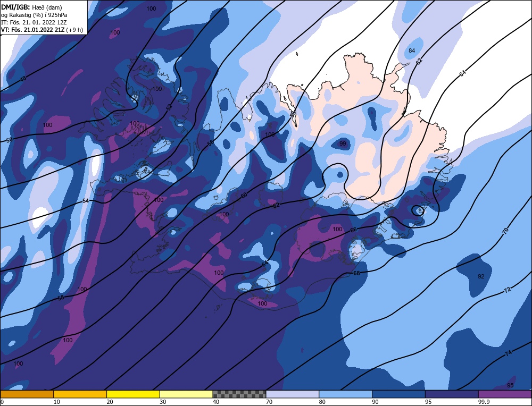The height and width of the screenshot is (406, 532).
Task: Pick the lavender 70–80 legend swatch
Action: 293,394
